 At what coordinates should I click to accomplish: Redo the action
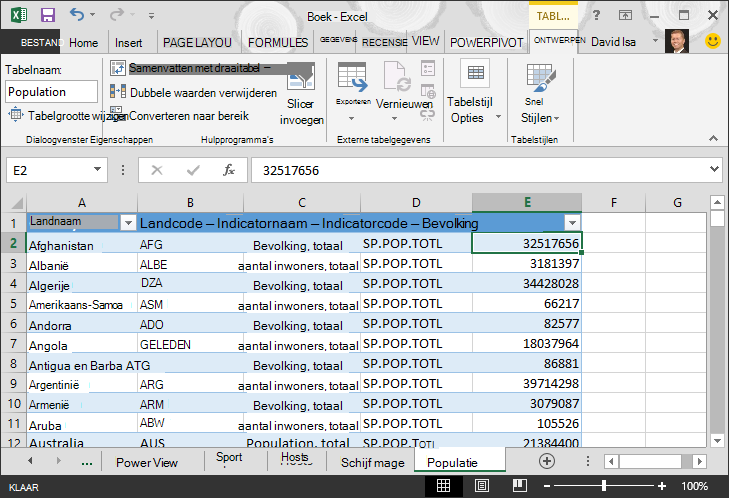tap(116, 15)
